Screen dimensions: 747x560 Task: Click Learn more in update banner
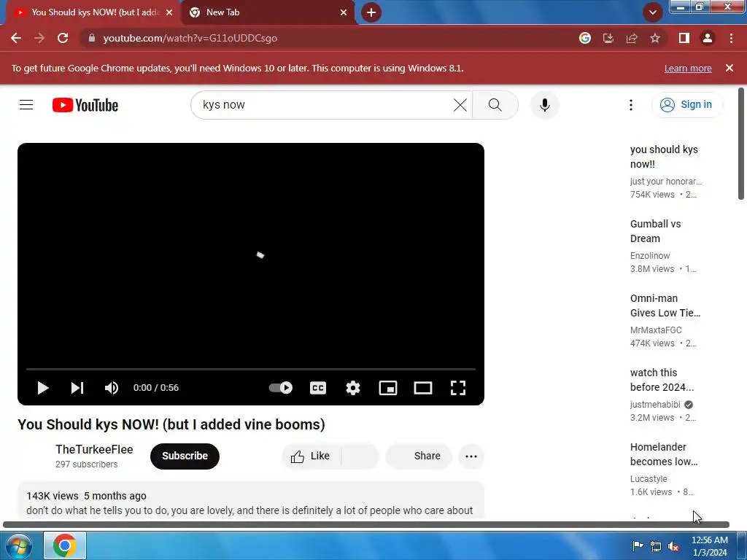pyautogui.click(x=688, y=68)
